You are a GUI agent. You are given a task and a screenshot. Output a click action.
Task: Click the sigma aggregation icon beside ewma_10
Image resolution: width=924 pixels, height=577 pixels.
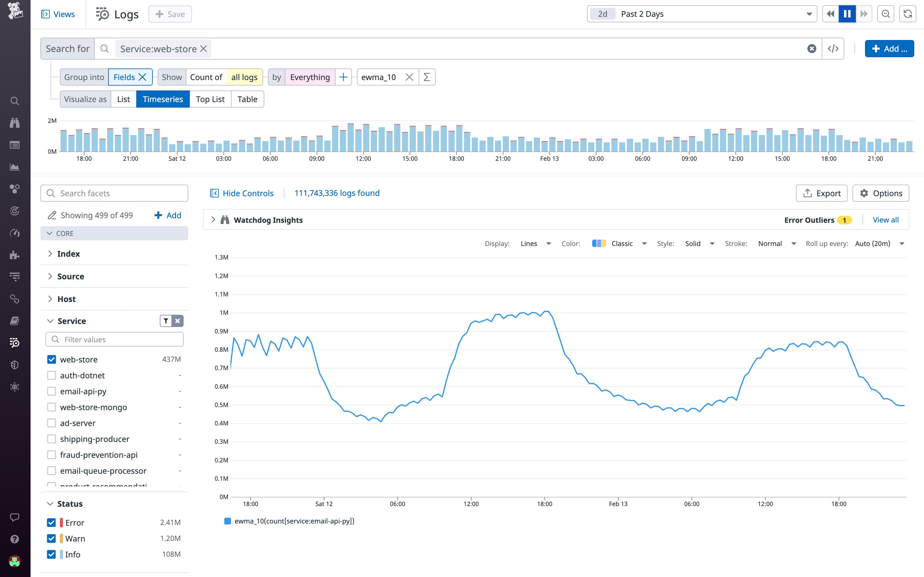coord(427,77)
